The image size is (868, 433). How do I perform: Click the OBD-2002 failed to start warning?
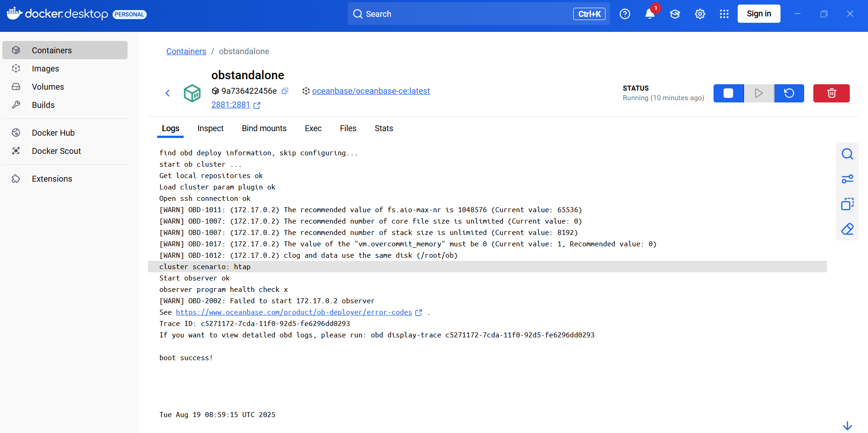click(x=267, y=301)
